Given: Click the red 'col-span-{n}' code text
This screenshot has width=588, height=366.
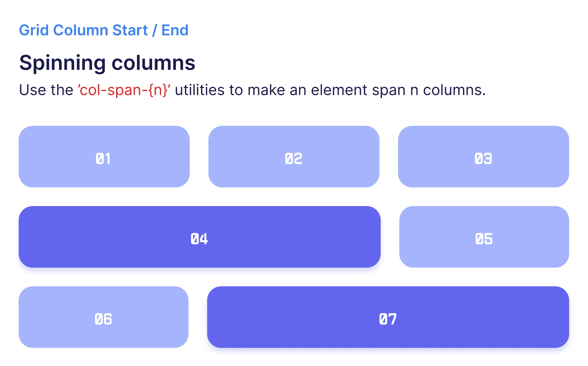Looking at the screenshot, I should click(x=124, y=90).
